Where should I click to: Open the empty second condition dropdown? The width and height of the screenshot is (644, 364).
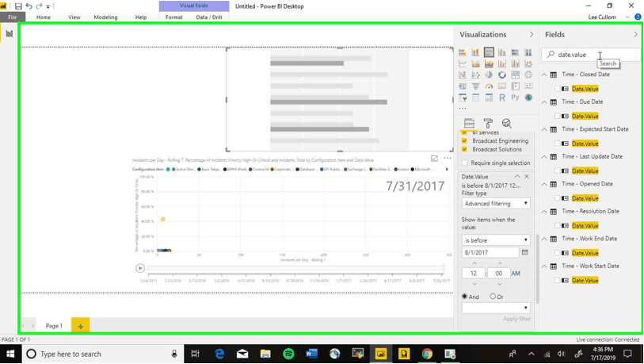click(x=496, y=308)
